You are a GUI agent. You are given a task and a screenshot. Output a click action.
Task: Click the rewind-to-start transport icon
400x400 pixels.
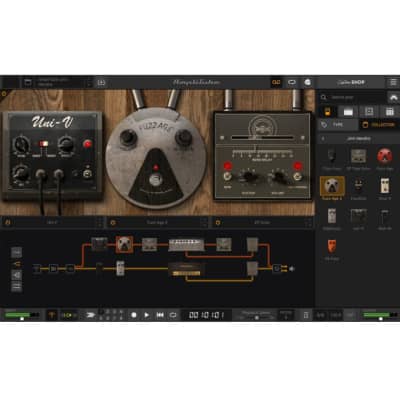coord(160,315)
